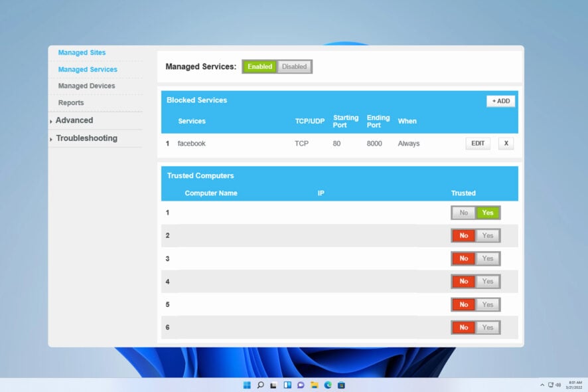Switch computer 5 trusted to Yes

[x=488, y=304]
